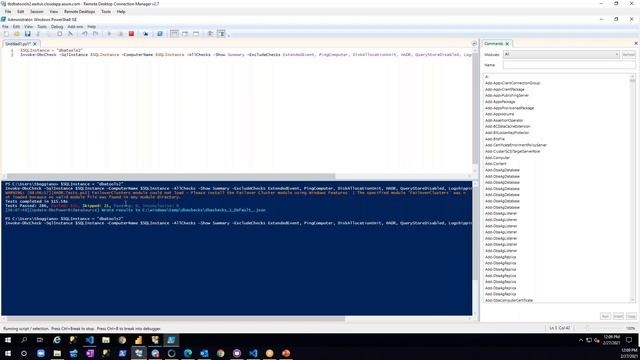Open File menu in Remote Desktop Connection Manager

click(8, 12)
